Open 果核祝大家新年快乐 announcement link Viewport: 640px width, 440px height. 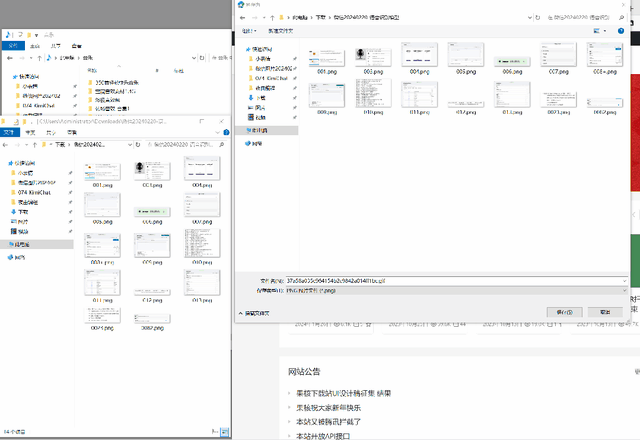click(x=329, y=407)
